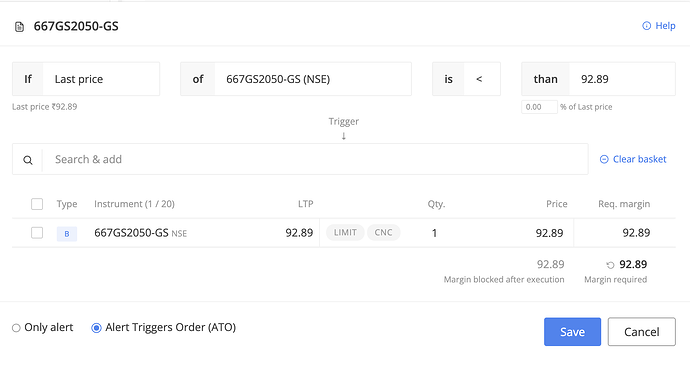Click the document icon beside 667GS2050-GS title
This screenshot has width=690, height=365.
click(x=19, y=27)
